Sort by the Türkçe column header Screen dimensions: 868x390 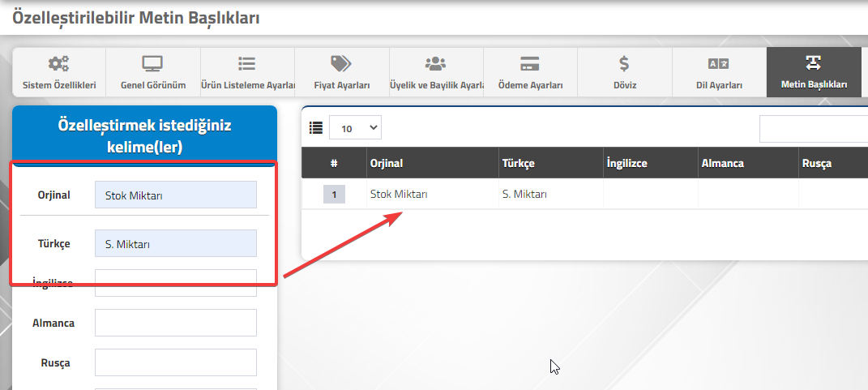coord(551,163)
